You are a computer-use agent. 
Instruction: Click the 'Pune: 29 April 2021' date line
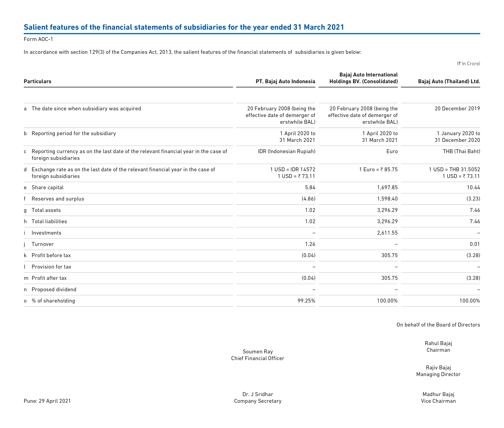pyautogui.click(x=47, y=401)
